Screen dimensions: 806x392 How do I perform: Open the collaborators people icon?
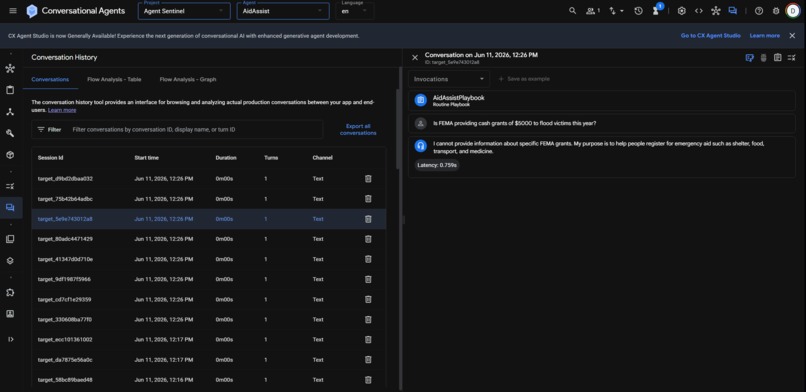click(x=593, y=11)
